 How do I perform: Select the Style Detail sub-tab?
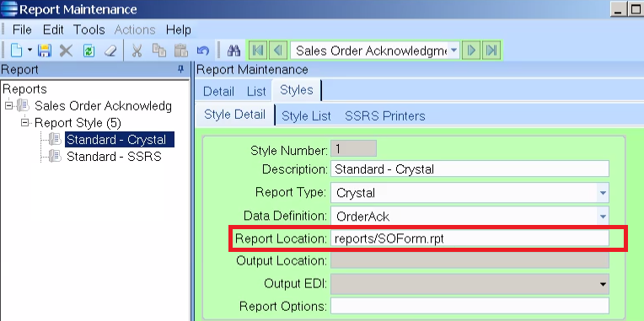point(234,115)
